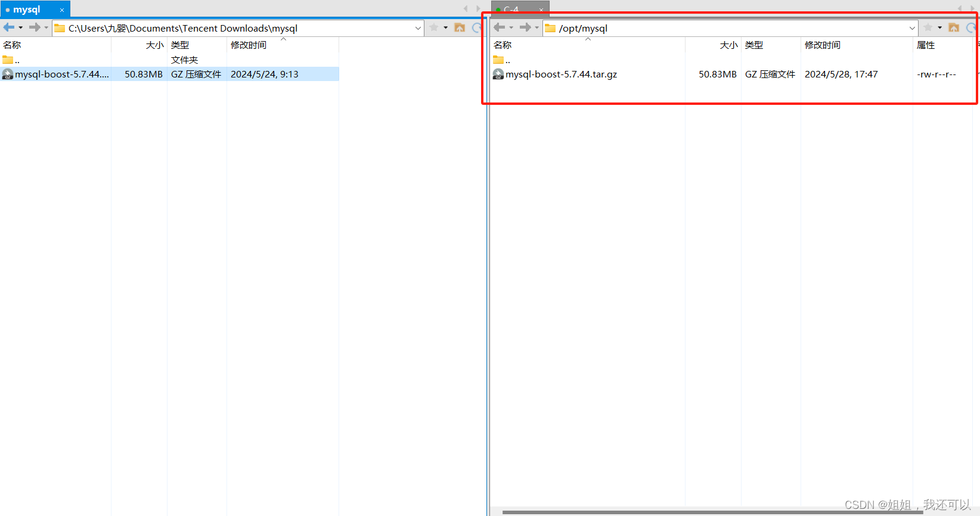Switch to the C-4 remote session tab
The width and height of the screenshot is (980, 516).
click(511, 10)
